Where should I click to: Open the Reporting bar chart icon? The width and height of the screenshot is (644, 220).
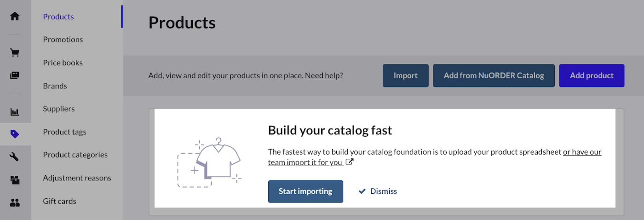[15, 111]
